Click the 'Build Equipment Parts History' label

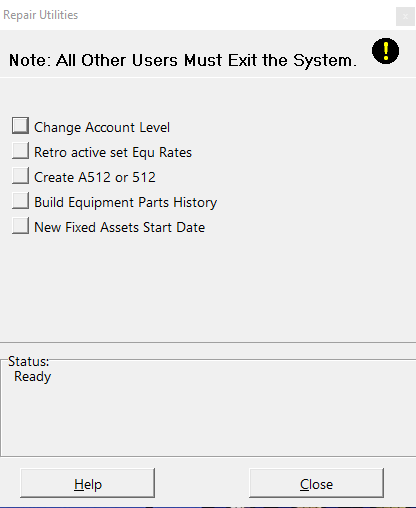click(126, 202)
